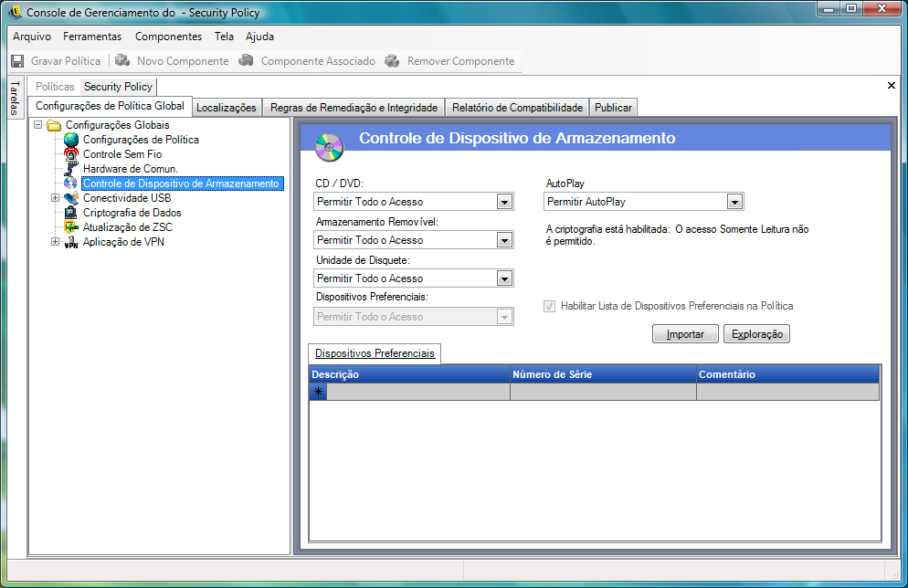Click the console icon in the title bar
The image size is (908, 588).
(x=15, y=12)
